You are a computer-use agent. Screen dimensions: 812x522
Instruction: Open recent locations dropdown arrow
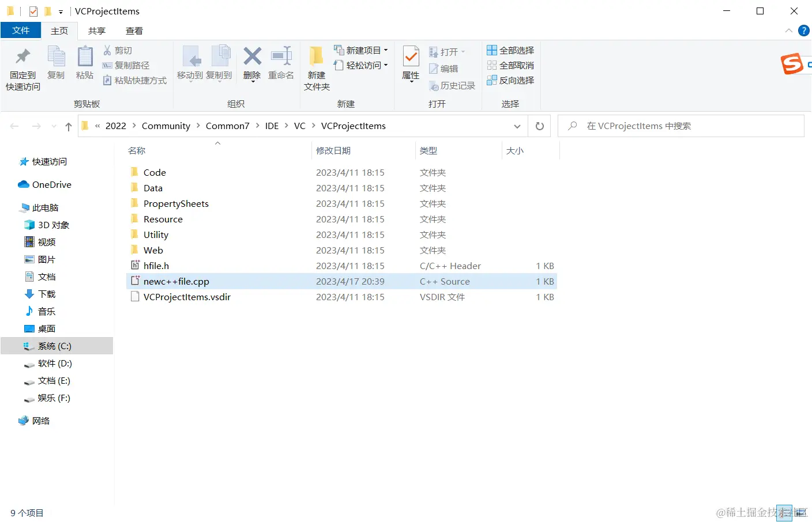click(54, 126)
